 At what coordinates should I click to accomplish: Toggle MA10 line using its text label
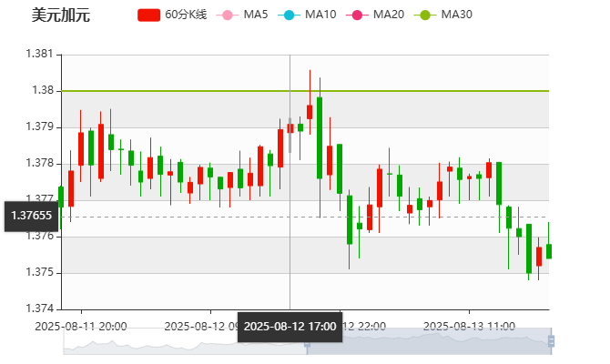[x=320, y=15]
